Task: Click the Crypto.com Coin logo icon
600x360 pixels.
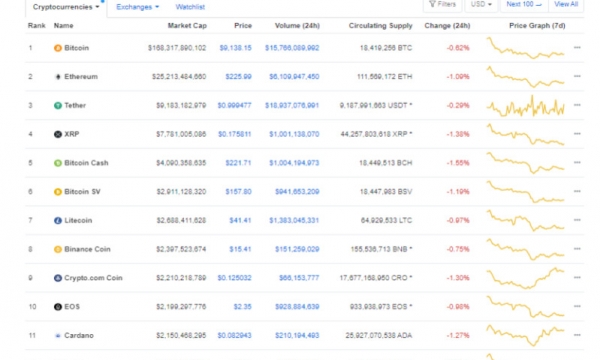Action: coord(57,278)
